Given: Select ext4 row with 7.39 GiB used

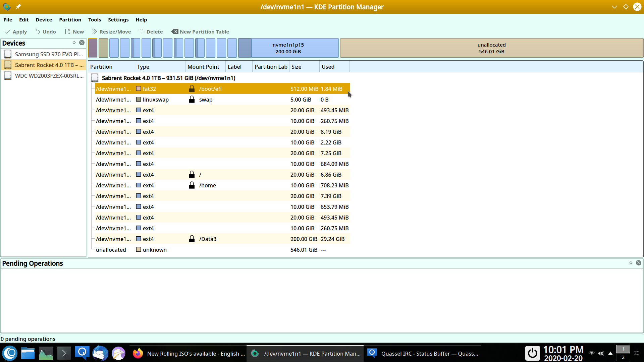Looking at the screenshot, I should coord(222,196).
